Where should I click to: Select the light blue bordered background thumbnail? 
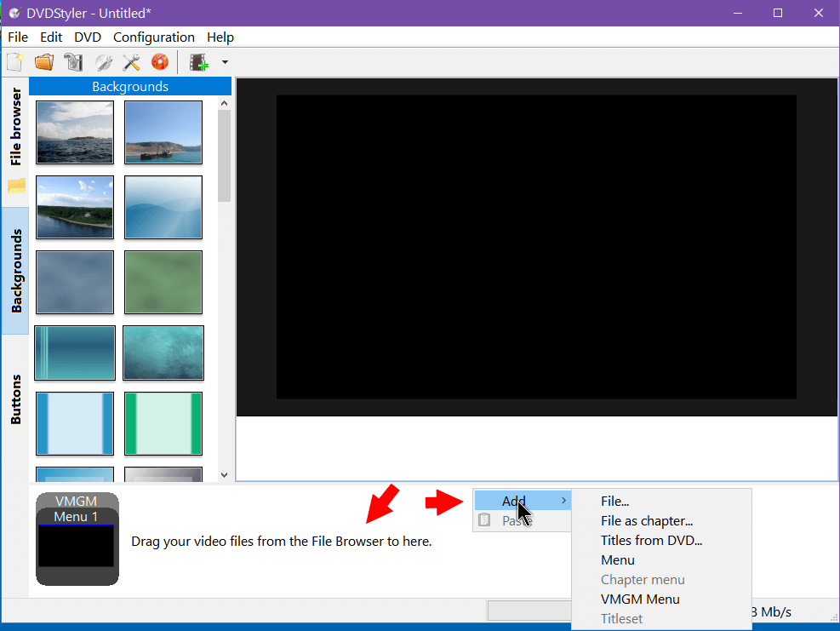coord(75,423)
